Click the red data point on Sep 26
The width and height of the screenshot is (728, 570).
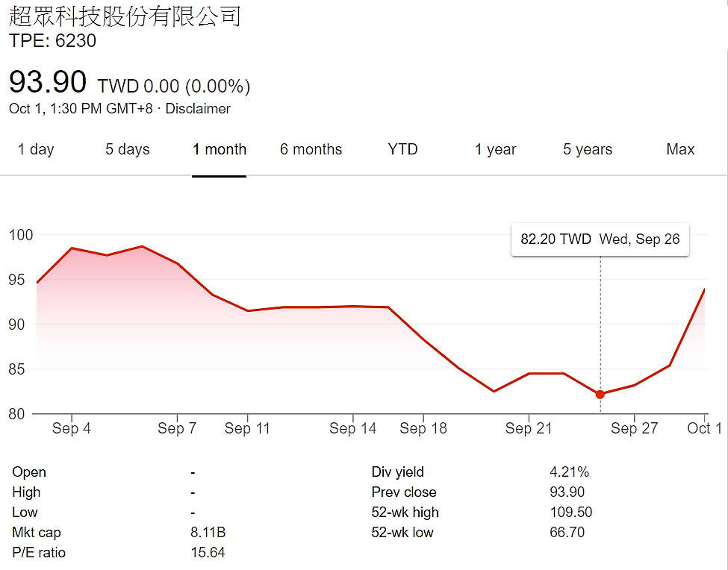point(600,394)
